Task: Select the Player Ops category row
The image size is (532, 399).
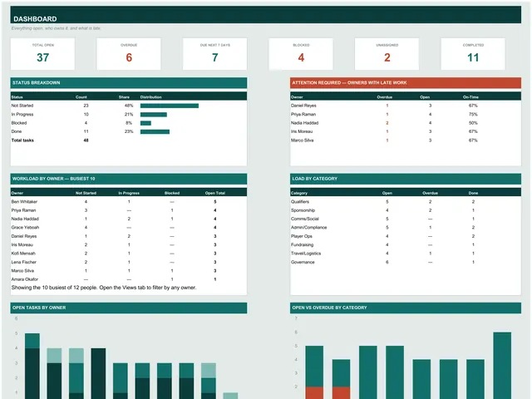Action: [x=406, y=236]
